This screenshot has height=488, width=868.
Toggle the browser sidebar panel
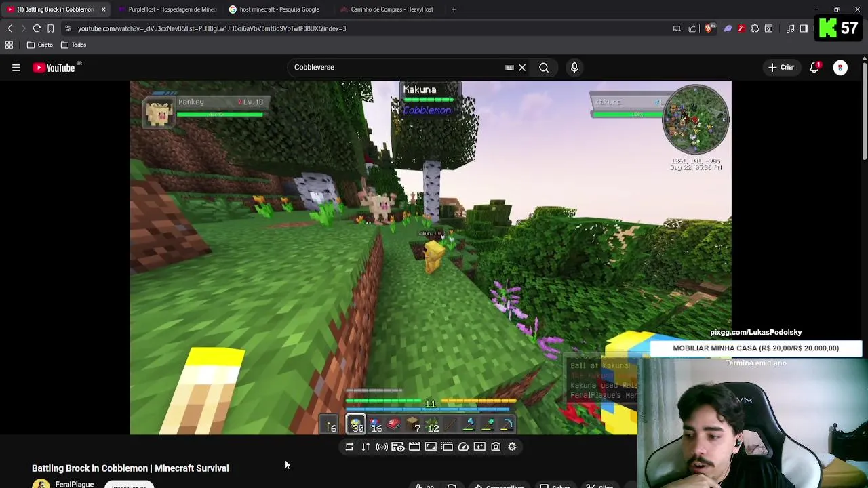tap(804, 28)
